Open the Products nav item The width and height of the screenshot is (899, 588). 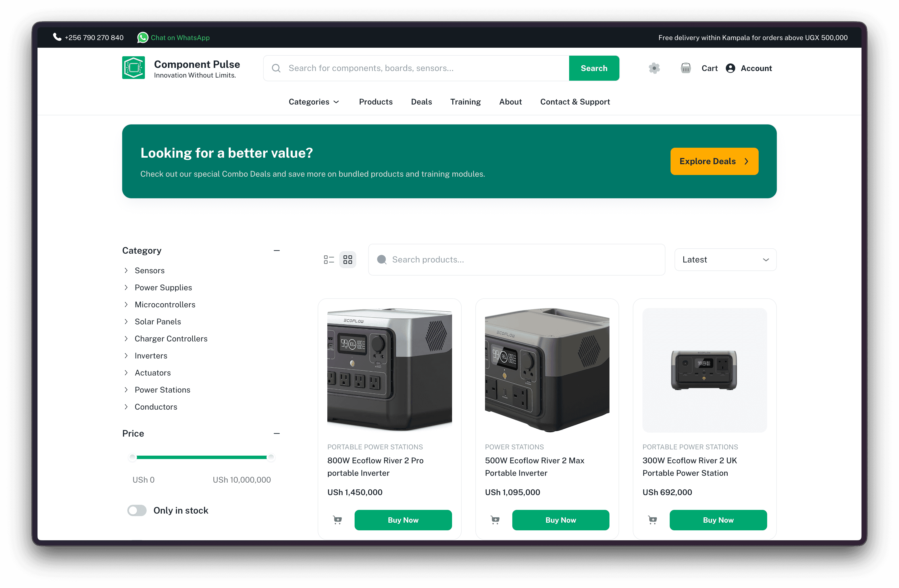(x=375, y=102)
